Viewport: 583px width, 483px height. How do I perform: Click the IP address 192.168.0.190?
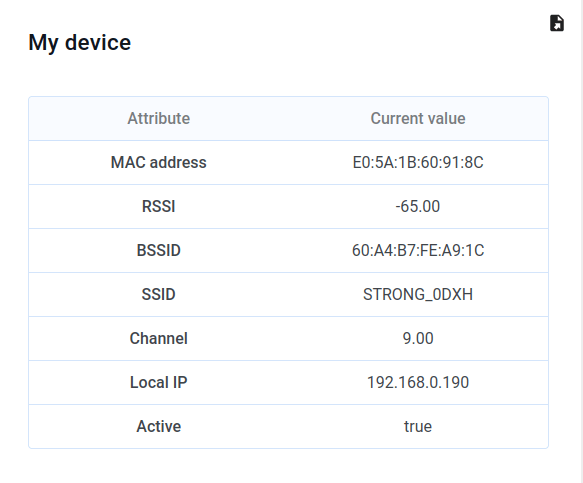pyautogui.click(x=418, y=382)
